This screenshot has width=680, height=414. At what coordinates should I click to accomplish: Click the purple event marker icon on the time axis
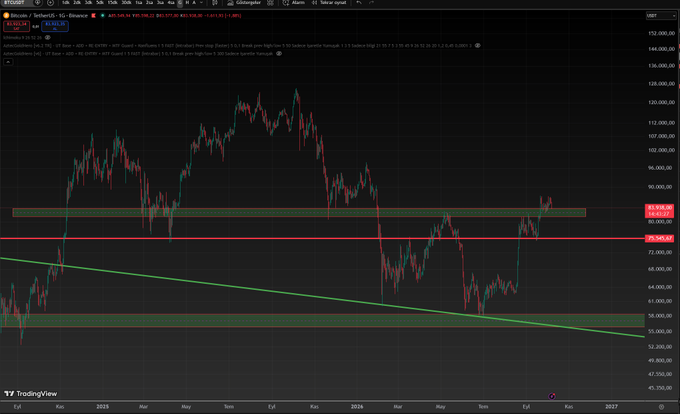coord(552,396)
